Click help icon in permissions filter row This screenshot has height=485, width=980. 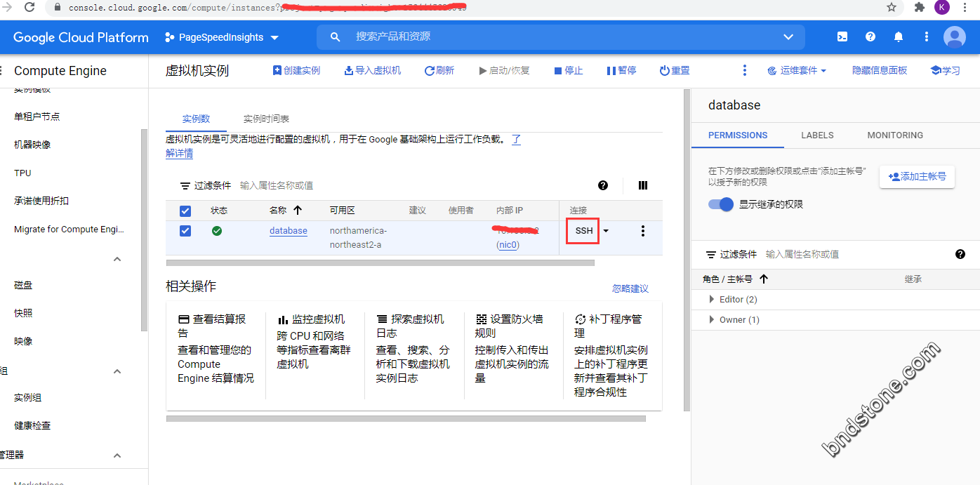960,254
